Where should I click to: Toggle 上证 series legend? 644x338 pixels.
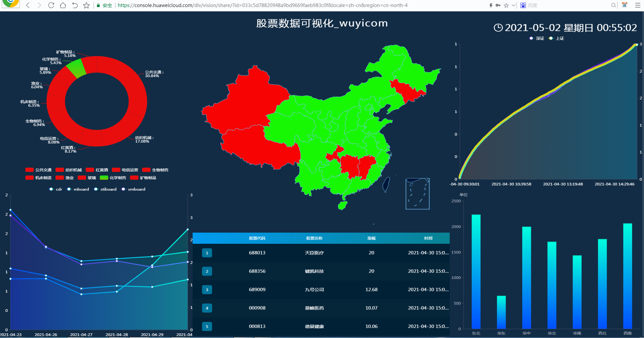click(556, 38)
